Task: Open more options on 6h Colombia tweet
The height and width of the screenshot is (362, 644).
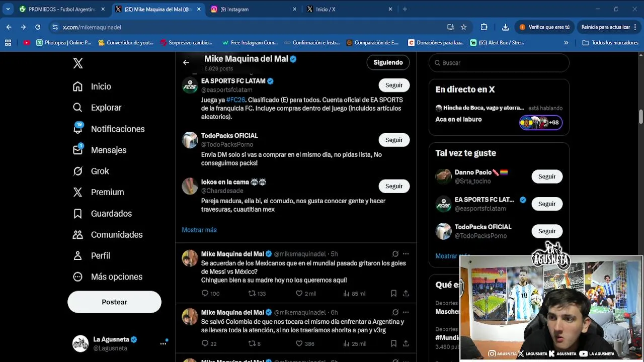Action: click(406, 312)
